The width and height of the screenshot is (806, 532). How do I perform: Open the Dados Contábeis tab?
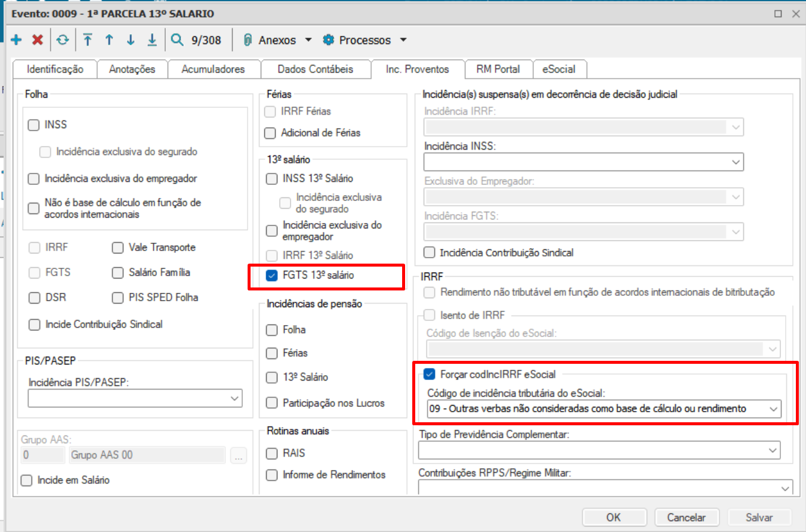coord(316,69)
